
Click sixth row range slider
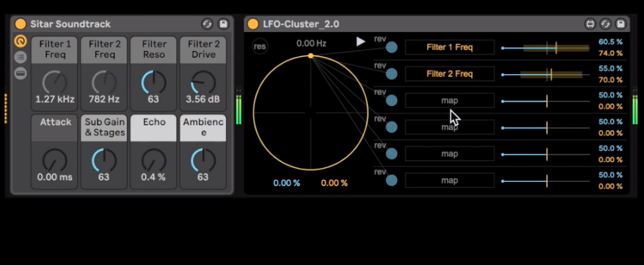[x=545, y=181]
